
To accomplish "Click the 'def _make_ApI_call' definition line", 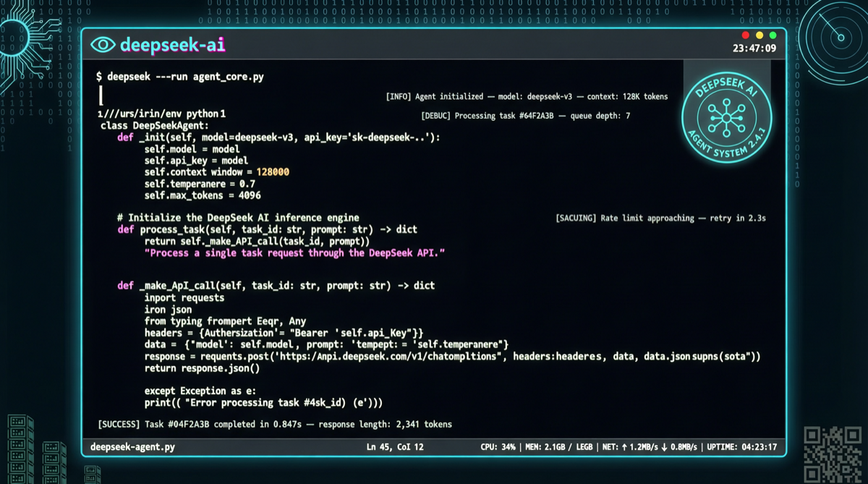I will coord(276,286).
